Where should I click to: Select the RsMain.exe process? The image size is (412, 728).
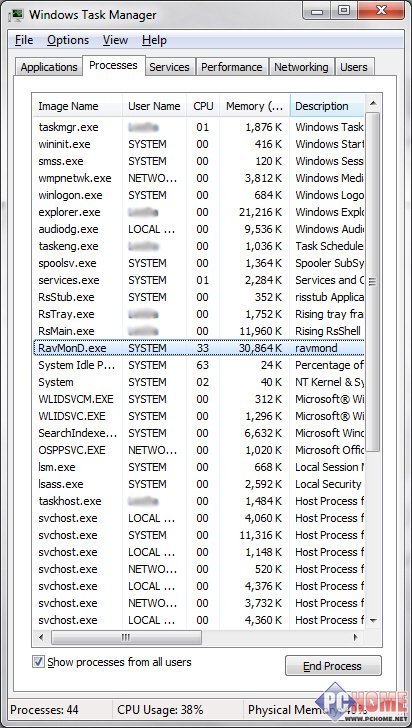pyautogui.click(x=199, y=331)
